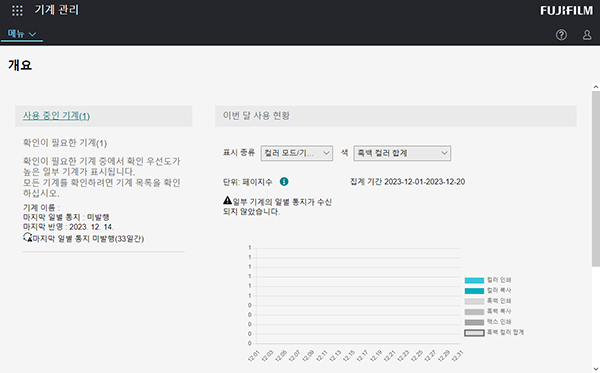Screen dimensions: 600x373
Task: Click the 컬러 인쇄 legend swatch
Action: 474,280
